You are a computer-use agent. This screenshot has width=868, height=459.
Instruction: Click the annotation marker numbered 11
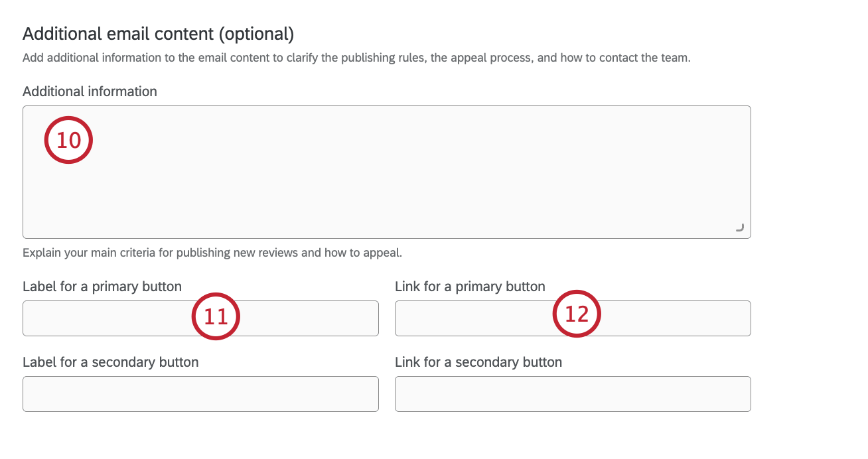[216, 317]
